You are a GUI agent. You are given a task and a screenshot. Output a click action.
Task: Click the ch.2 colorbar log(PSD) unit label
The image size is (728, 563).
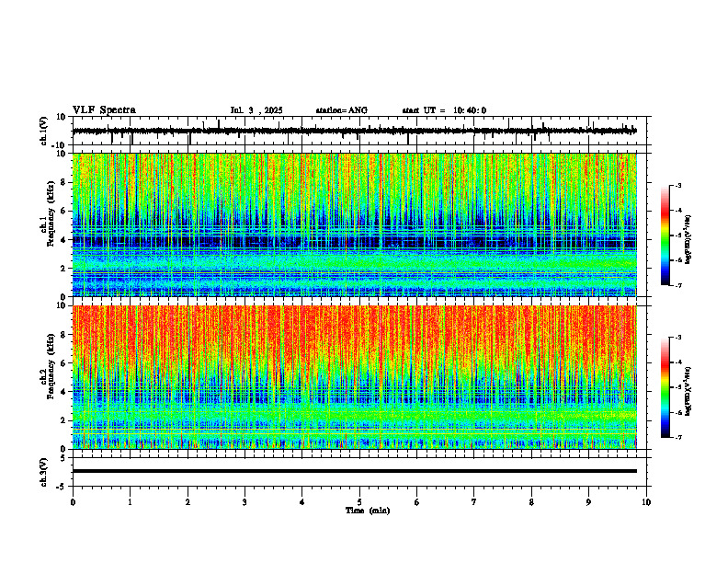coord(688,392)
